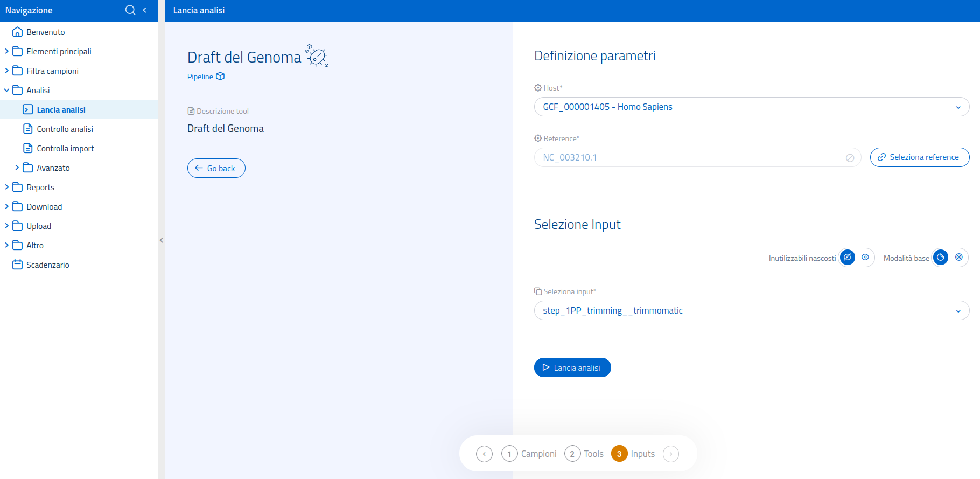Click the previous step arrow in stepper
Image resolution: width=980 pixels, height=479 pixels.
tap(484, 454)
